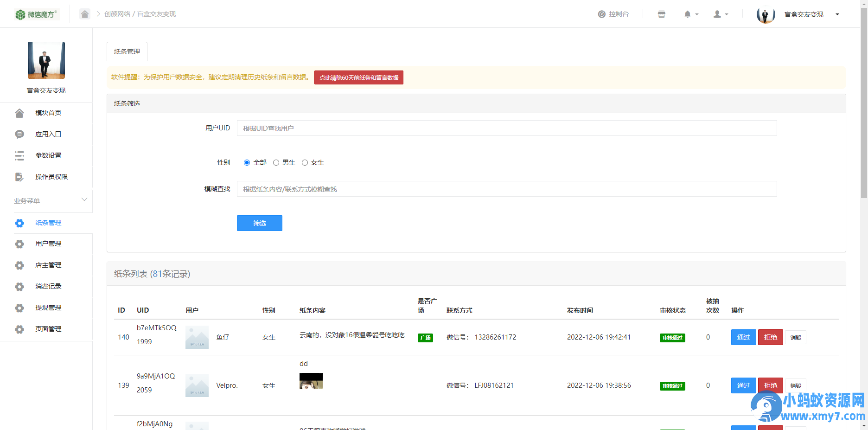Open the user account dropdown icon
This screenshot has height=430, width=868.
[x=721, y=14]
